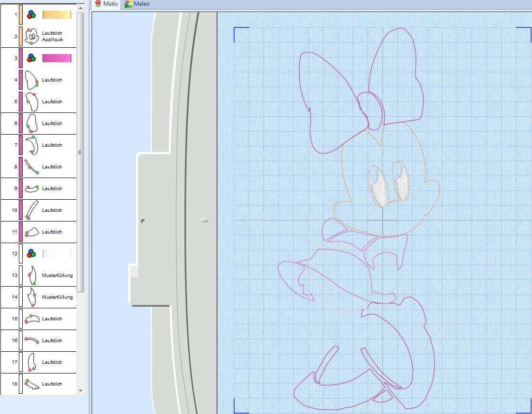The height and width of the screenshot is (414, 532).
Task: Click object 10 Laufstich shape icon
Action: click(31, 210)
